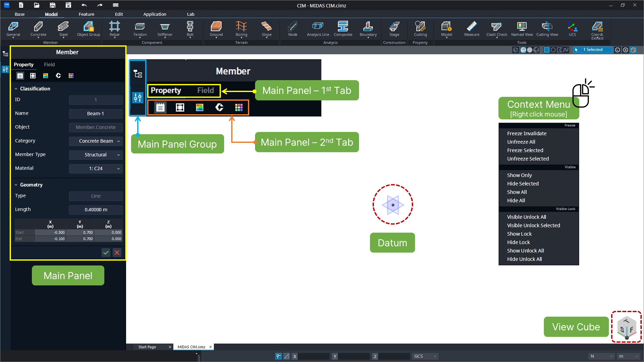The height and width of the screenshot is (362, 644).
Task: Open the Field tab in Member panel
Action: point(49,65)
